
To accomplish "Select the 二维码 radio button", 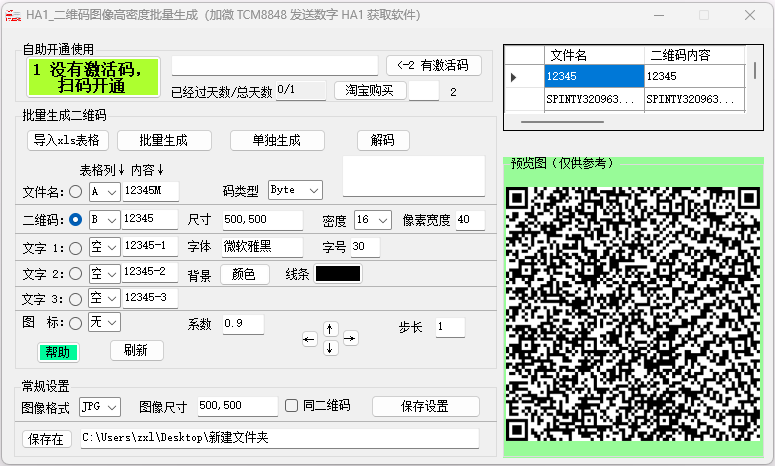I will point(75,219).
